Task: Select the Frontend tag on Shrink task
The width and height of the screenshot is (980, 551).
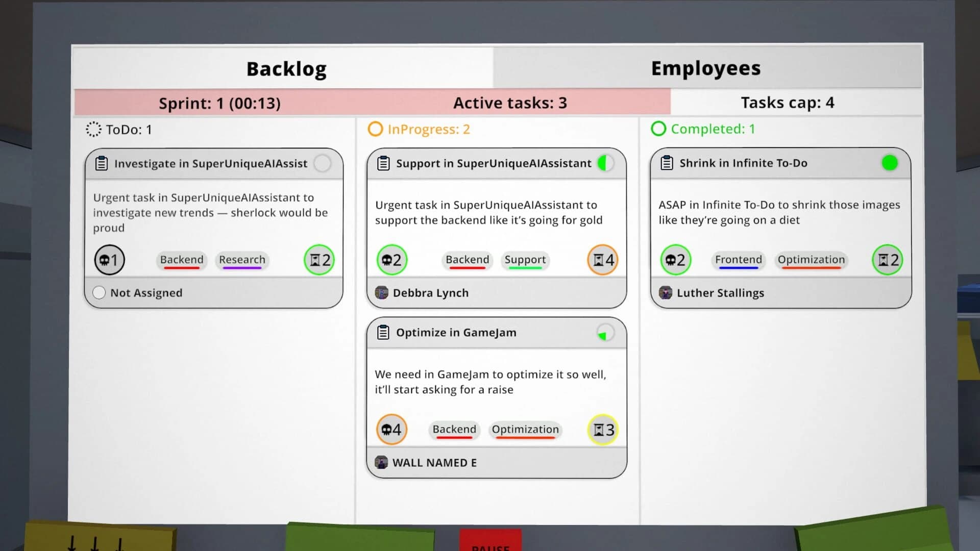Action: point(738,260)
